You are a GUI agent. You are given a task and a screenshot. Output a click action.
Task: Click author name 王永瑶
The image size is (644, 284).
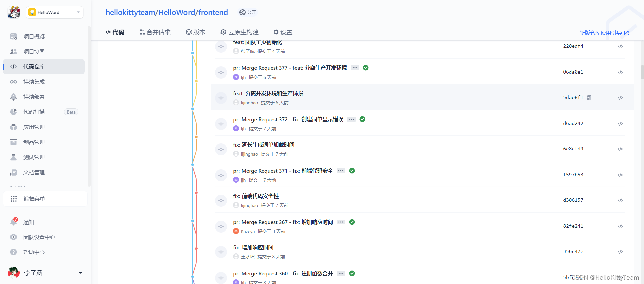[248, 257]
